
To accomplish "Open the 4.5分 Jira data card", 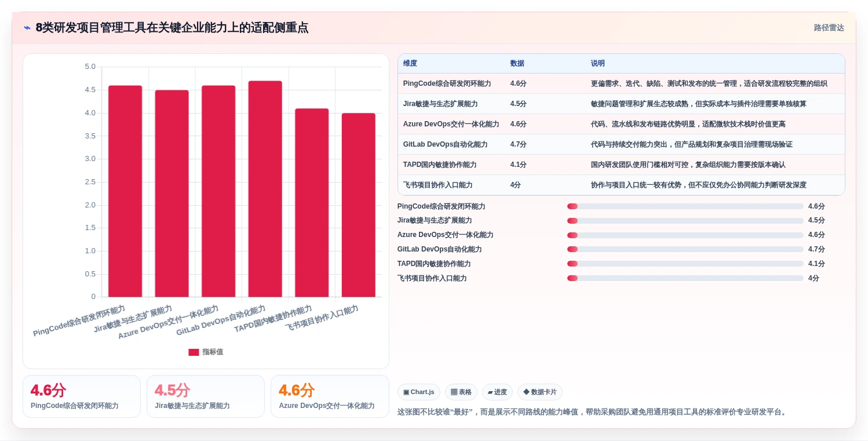I will (206, 396).
